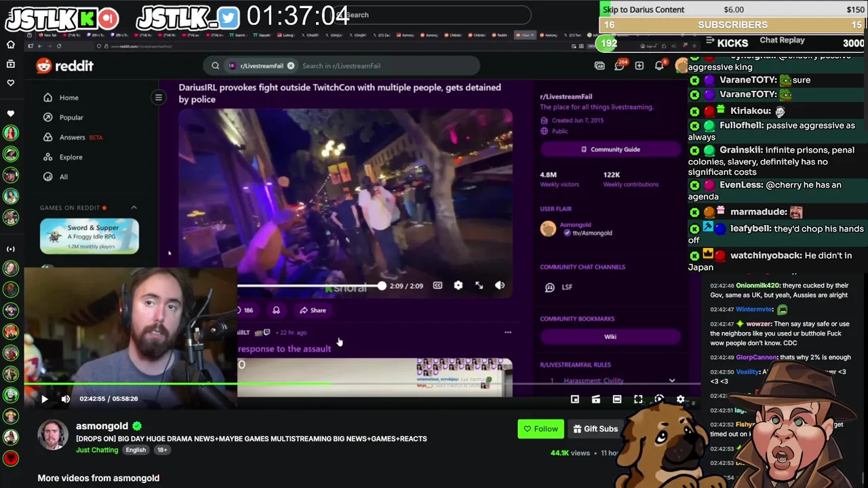Collapse the Games on Reddit section
This screenshot has width=868, height=488.
click(x=134, y=207)
